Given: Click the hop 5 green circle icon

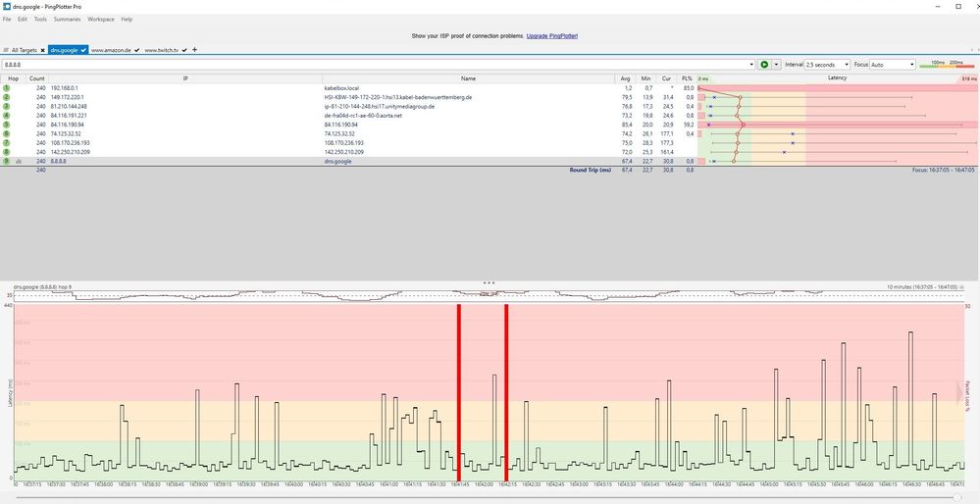Looking at the screenshot, I should [x=6, y=125].
